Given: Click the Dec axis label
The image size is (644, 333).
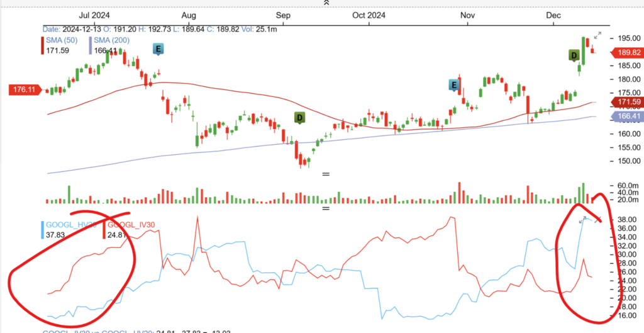Looking at the screenshot, I should (x=553, y=16).
